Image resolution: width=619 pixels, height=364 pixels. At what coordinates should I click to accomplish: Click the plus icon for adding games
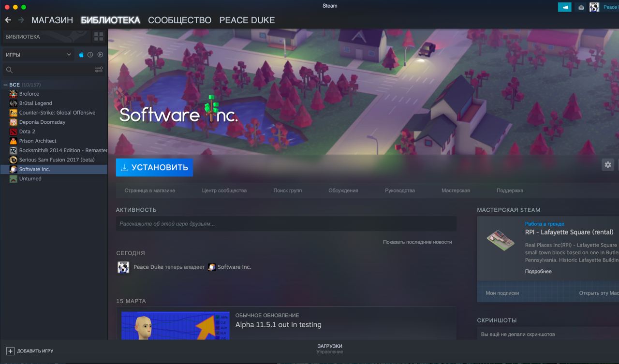coord(10,351)
